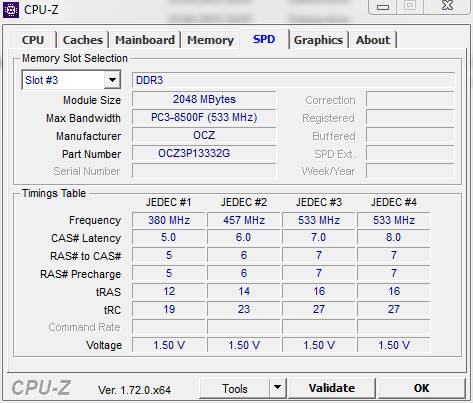Click the OCZ3P13332G part number field
Image resolution: width=473 pixels, height=403 pixels.
click(x=204, y=153)
